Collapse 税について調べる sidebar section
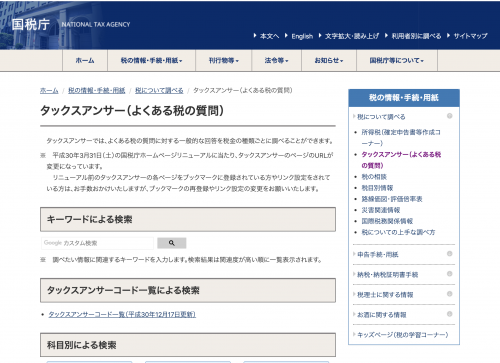500x363 pixels. pyautogui.click(x=381, y=117)
